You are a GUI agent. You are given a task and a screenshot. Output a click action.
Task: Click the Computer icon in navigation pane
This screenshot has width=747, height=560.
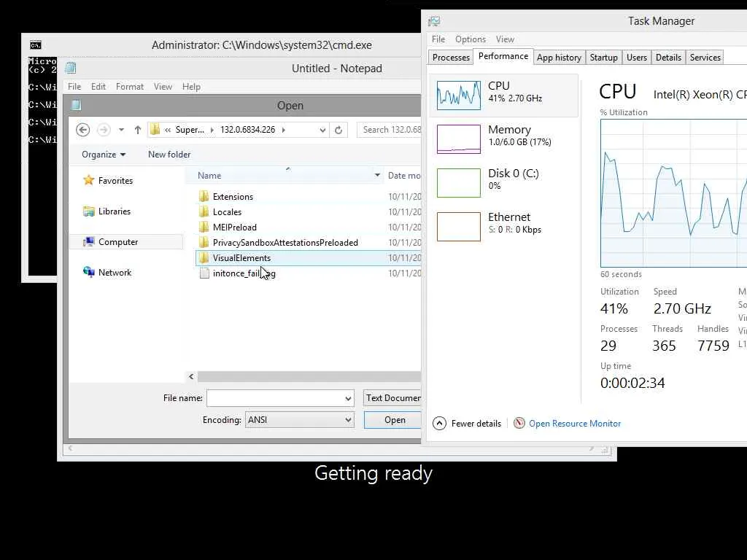coord(88,241)
